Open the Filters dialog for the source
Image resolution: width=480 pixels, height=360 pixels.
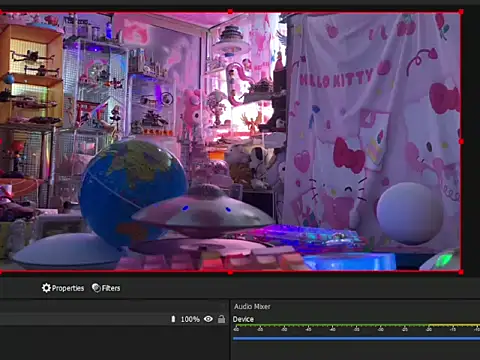tap(106, 288)
